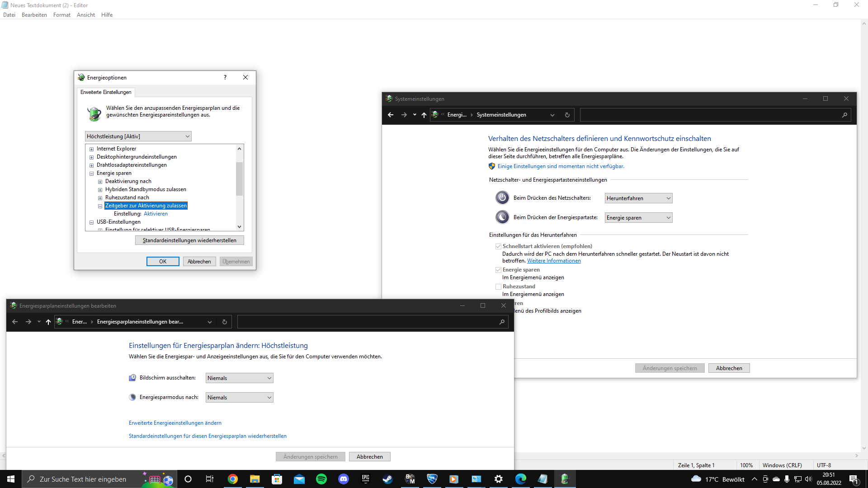The width and height of the screenshot is (868, 488).
Task: Enable the Ruhezustand checkbox
Action: (x=499, y=286)
